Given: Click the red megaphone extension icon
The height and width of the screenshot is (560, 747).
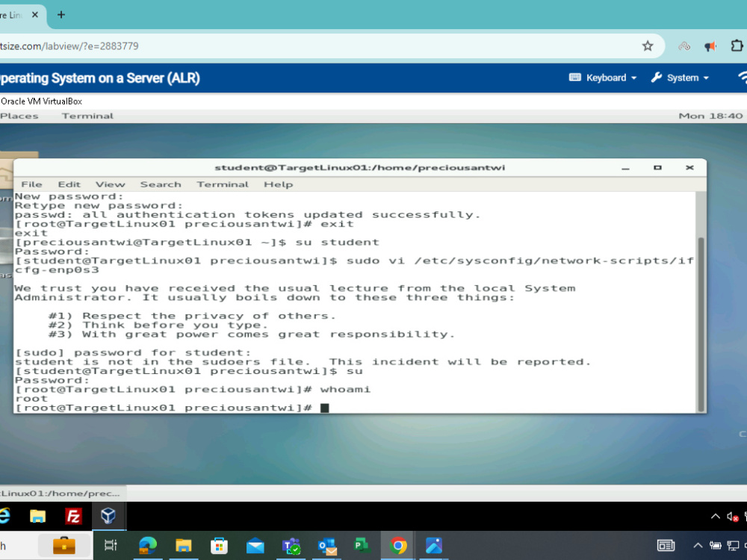Looking at the screenshot, I should click(x=710, y=46).
